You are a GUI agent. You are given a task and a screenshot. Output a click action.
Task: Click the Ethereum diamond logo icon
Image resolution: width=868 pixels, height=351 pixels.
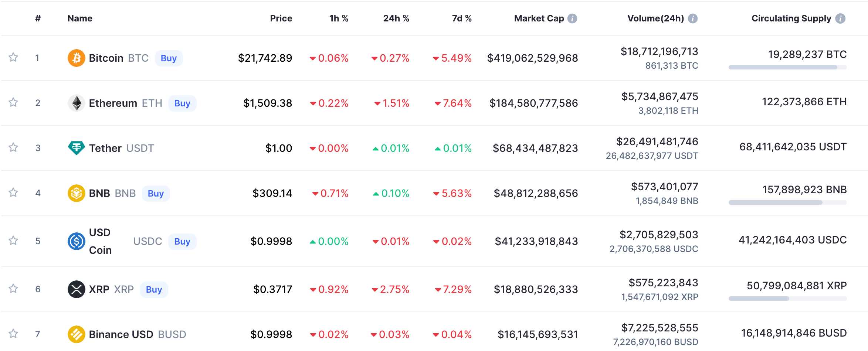click(x=76, y=103)
